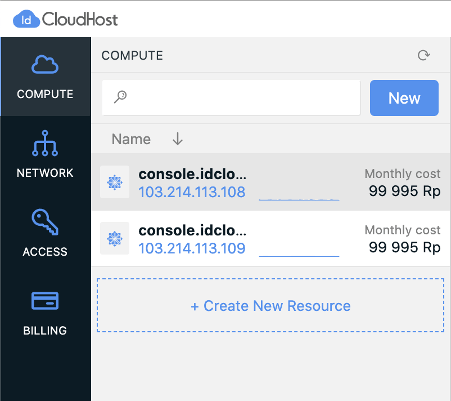Click Create New Resource
451x401 pixels.
click(x=270, y=305)
